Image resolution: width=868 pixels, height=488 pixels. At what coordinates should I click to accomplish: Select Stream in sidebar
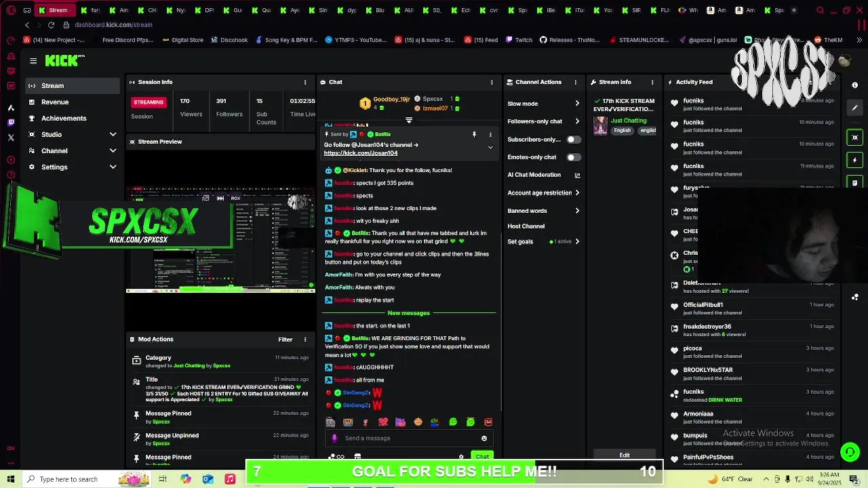coord(73,86)
